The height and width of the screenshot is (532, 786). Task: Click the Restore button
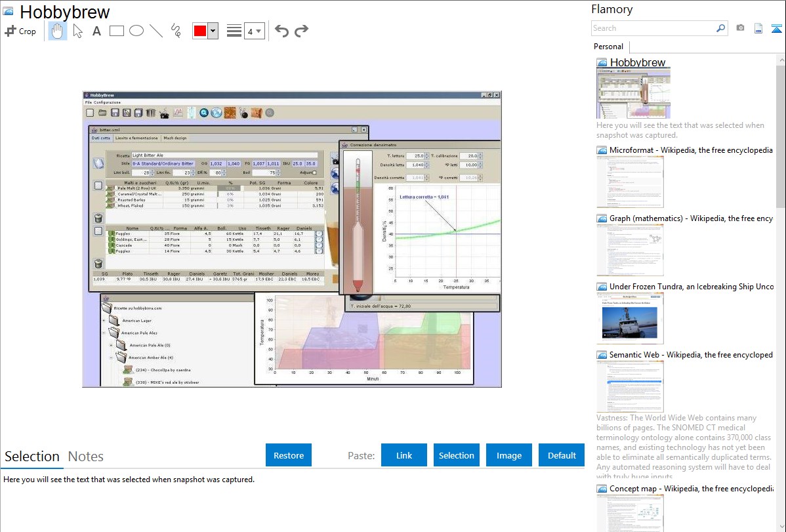coord(289,455)
